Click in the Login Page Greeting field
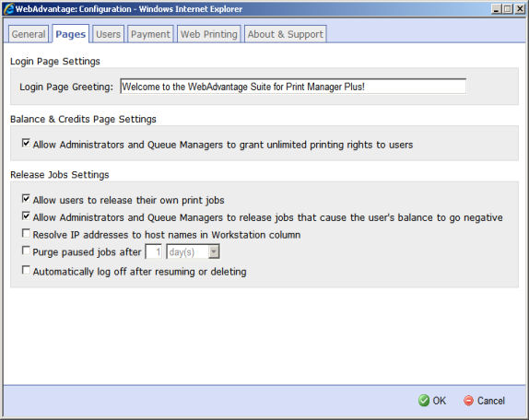The image size is (529, 420). point(293,87)
